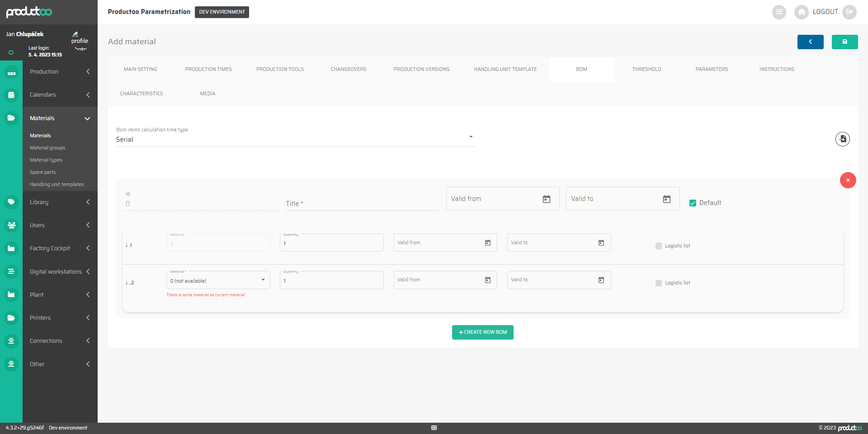Click the logout arrow icon

(849, 12)
